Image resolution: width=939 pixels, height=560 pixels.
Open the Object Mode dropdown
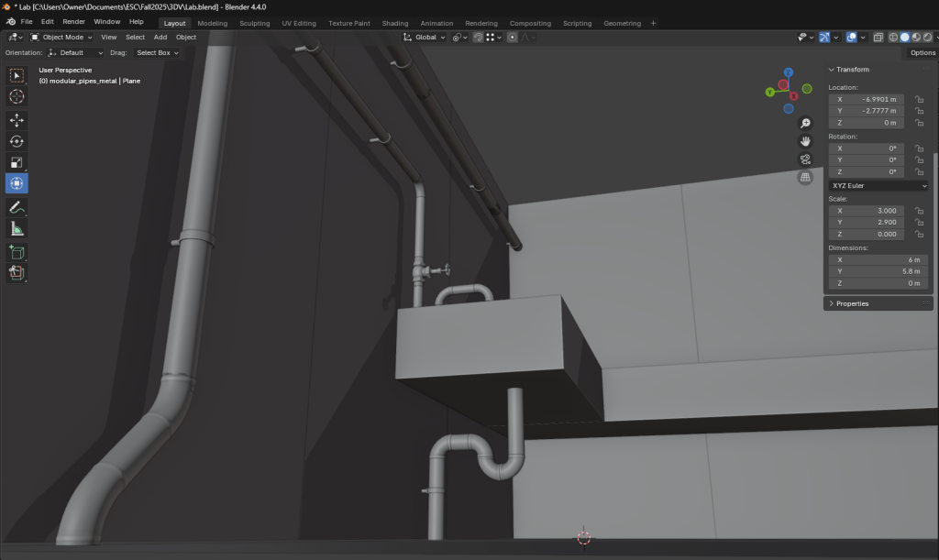pos(61,38)
